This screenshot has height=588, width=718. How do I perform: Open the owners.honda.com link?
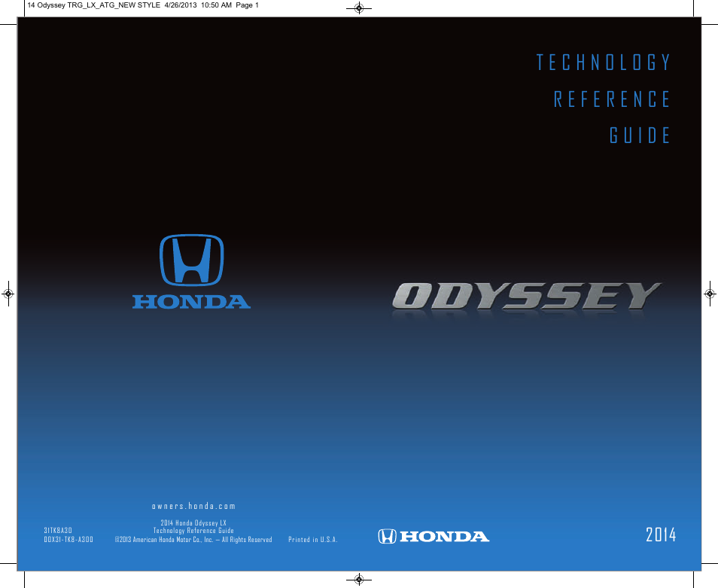coord(193,506)
